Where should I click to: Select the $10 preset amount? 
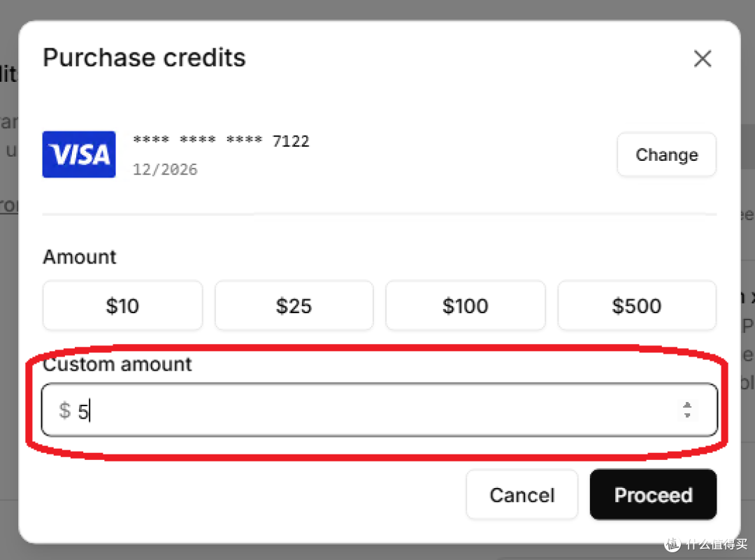click(x=122, y=306)
